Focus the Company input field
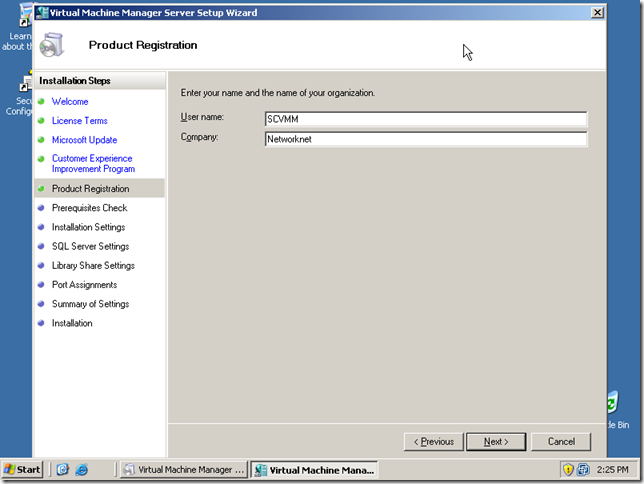 tap(426, 139)
